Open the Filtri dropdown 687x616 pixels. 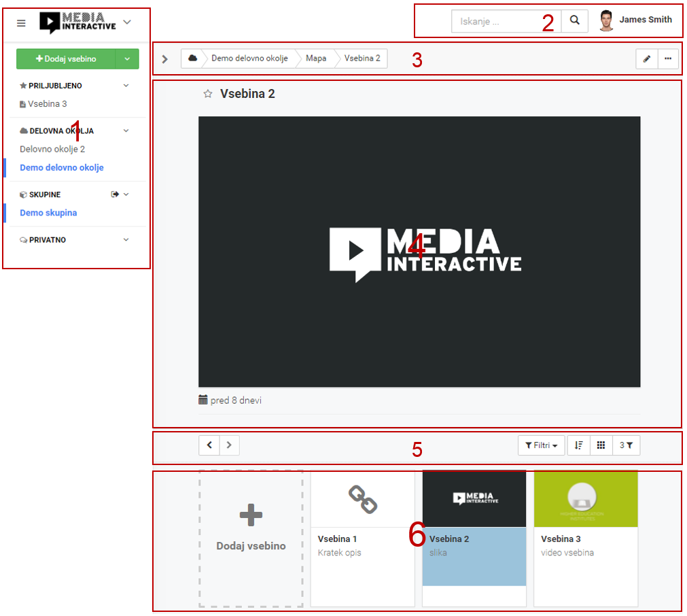pyautogui.click(x=541, y=445)
